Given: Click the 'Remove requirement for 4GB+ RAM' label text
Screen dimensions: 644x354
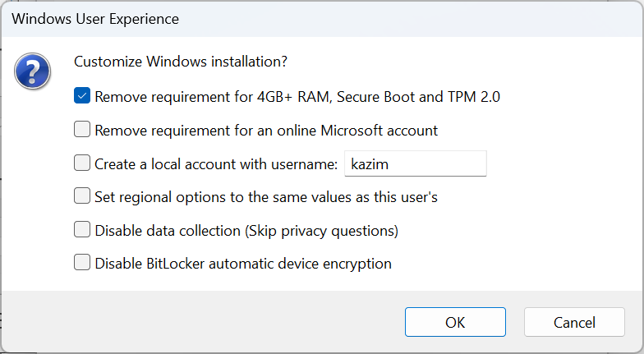Looking at the screenshot, I should [x=214, y=97].
